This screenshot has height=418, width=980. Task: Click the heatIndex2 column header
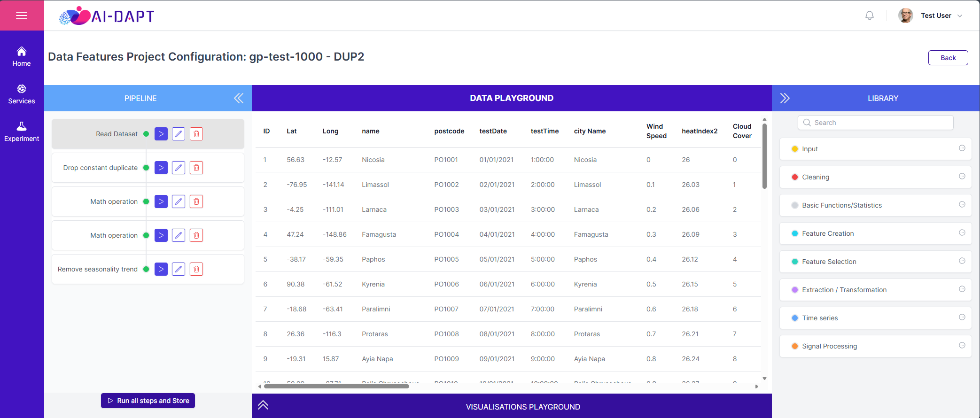pyautogui.click(x=700, y=131)
